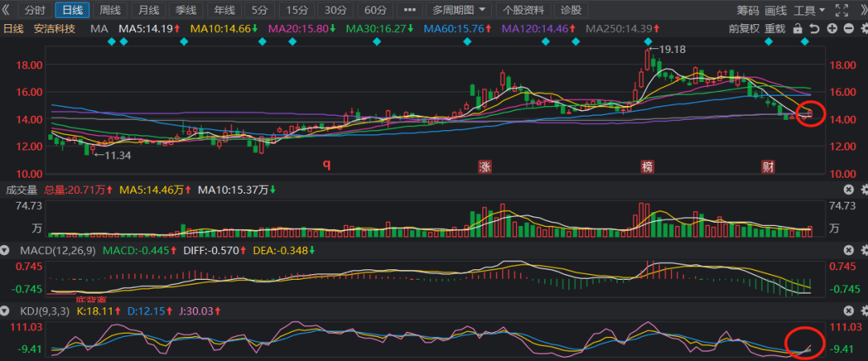
Task: Collapse the left panel with double-chevron icon
Action: 6,10
